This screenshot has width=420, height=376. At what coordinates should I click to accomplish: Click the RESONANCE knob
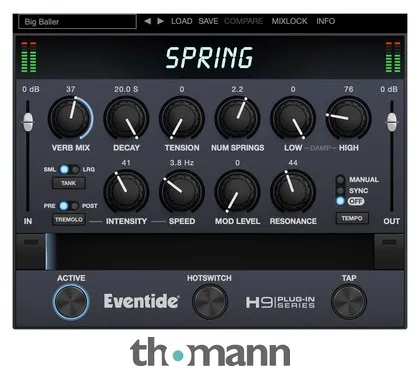(293, 191)
